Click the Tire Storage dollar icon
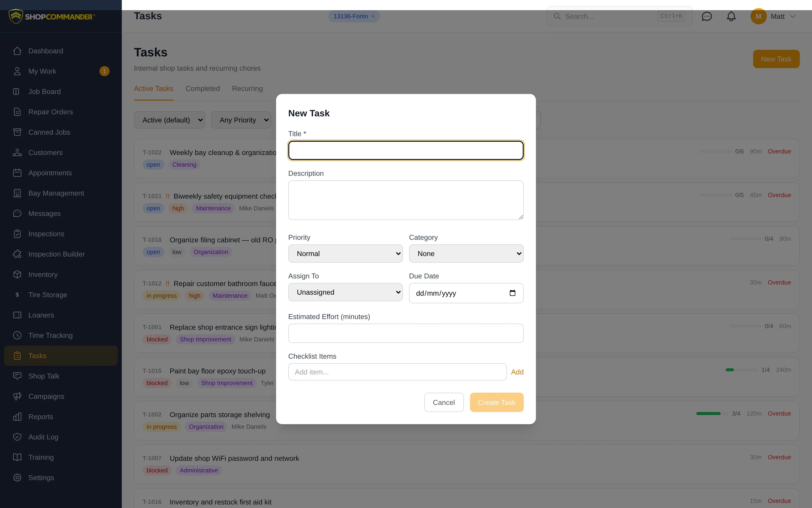The image size is (812, 508). (17, 295)
